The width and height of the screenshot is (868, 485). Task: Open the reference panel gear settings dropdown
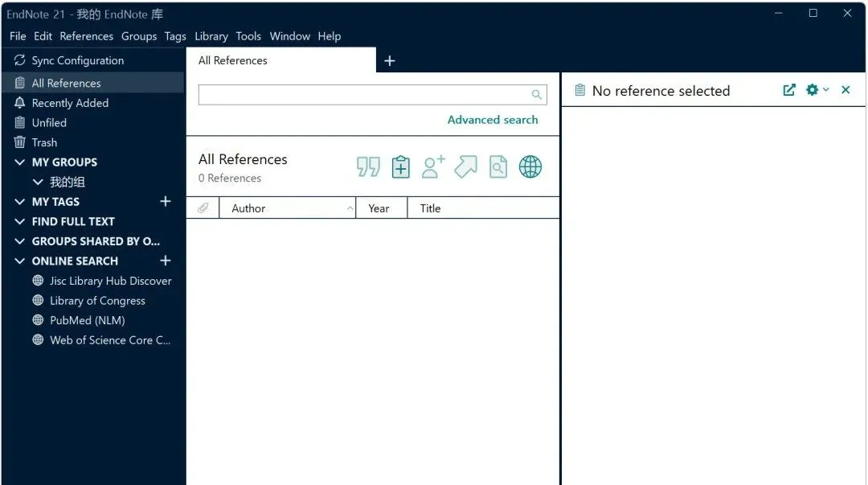point(817,90)
